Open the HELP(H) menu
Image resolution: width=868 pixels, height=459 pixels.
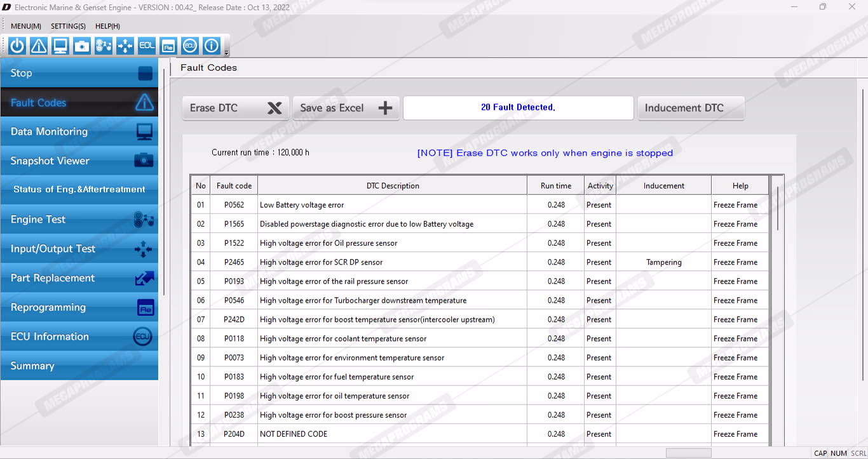pyautogui.click(x=107, y=26)
